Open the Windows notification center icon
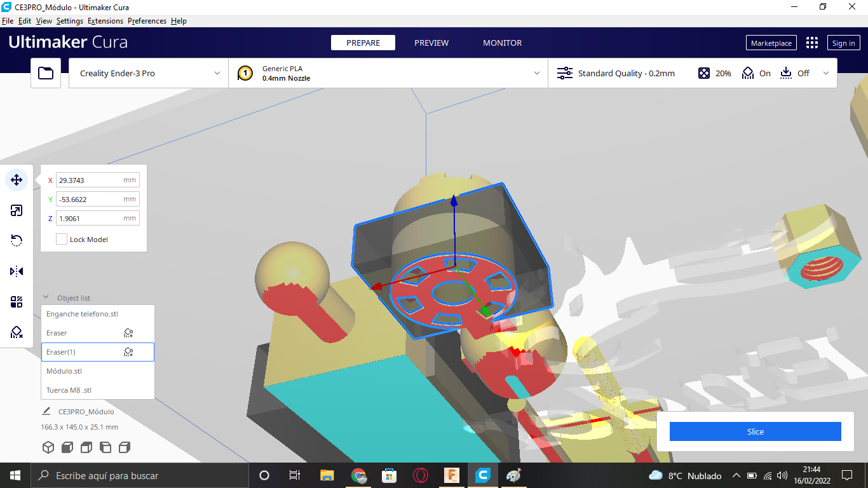 pos(846,475)
